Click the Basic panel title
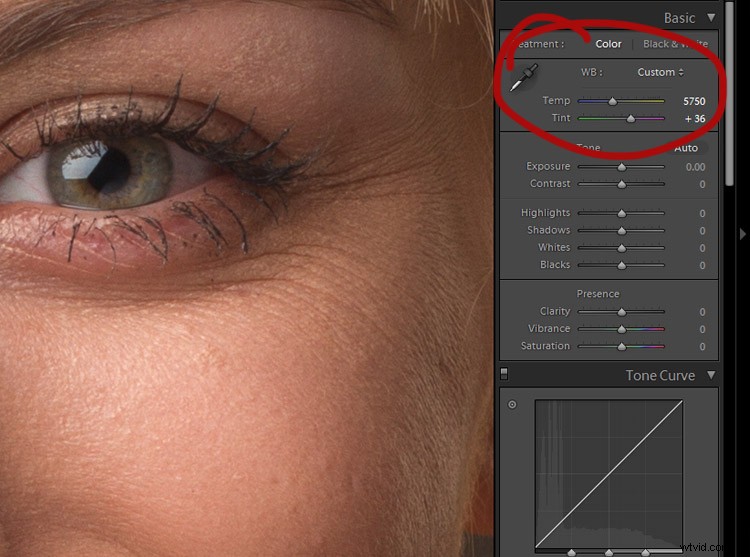Viewport: 750px width, 557px height. coord(679,18)
